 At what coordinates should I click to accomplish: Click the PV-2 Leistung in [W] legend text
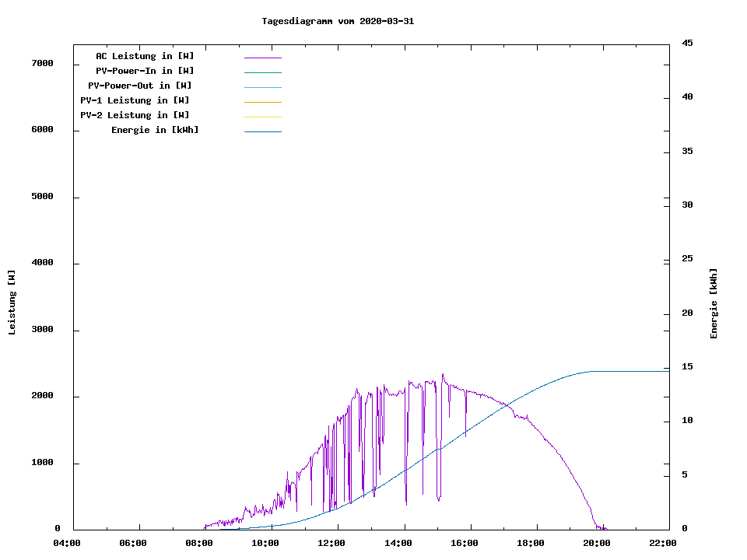pyautogui.click(x=135, y=115)
